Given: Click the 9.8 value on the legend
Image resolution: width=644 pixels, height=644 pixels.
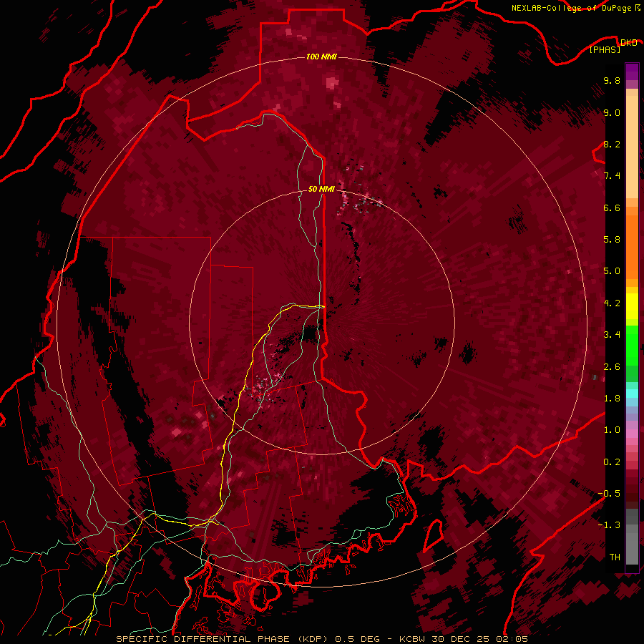Looking at the screenshot, I should tap(612, 80).
